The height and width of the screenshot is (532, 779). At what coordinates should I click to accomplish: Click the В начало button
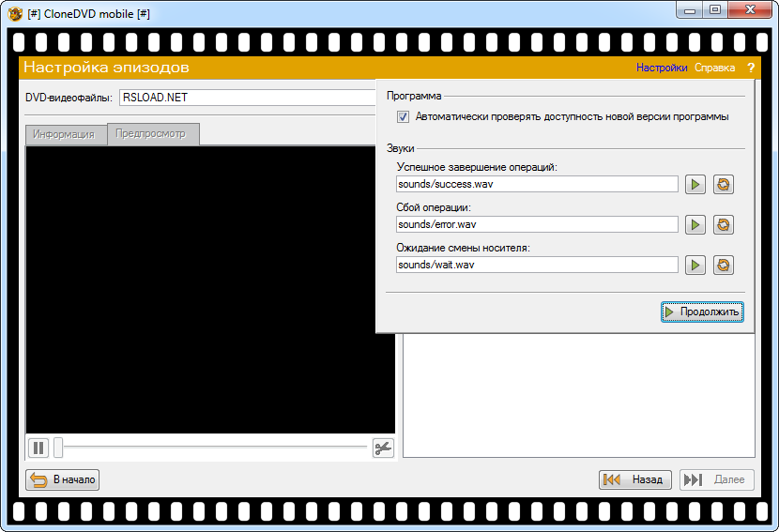point(63,479)
